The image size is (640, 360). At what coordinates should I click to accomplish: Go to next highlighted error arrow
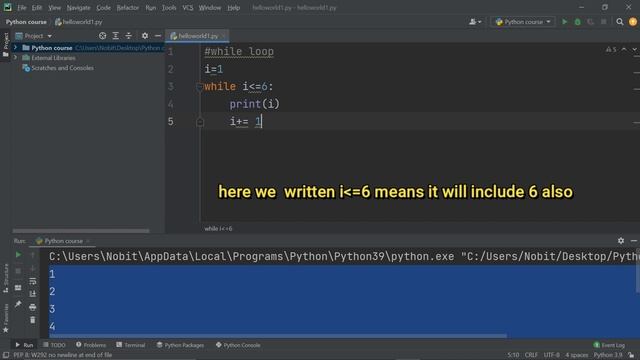pyautogui.click(x=634, y=49)
